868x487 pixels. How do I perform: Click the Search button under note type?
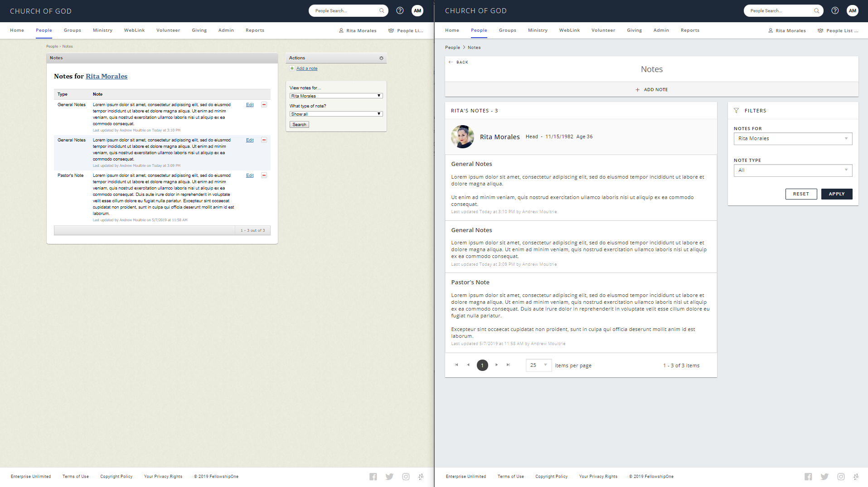299,125
